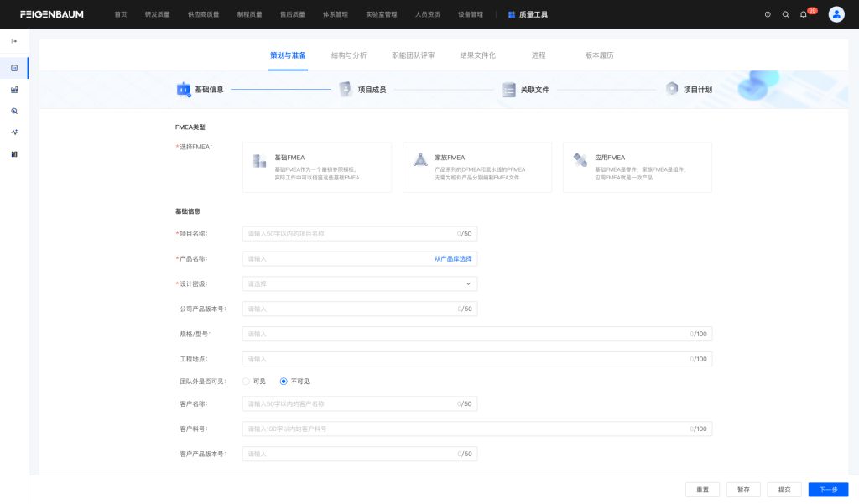Viewport: 859px width, 504px height.
Task: Switch to 版本履历 tab
Action: [599, 55]
